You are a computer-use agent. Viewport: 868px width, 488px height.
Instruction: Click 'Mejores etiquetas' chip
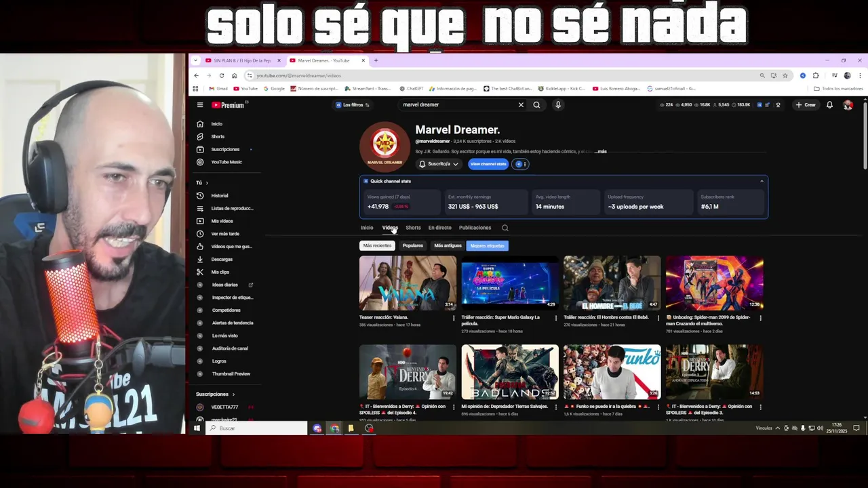click(x=487, y=245)
